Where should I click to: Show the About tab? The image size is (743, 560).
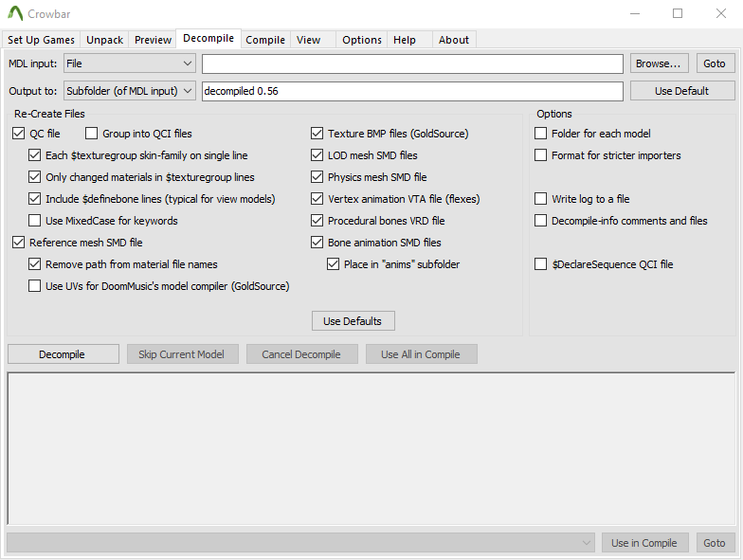(x=453, y=40)
